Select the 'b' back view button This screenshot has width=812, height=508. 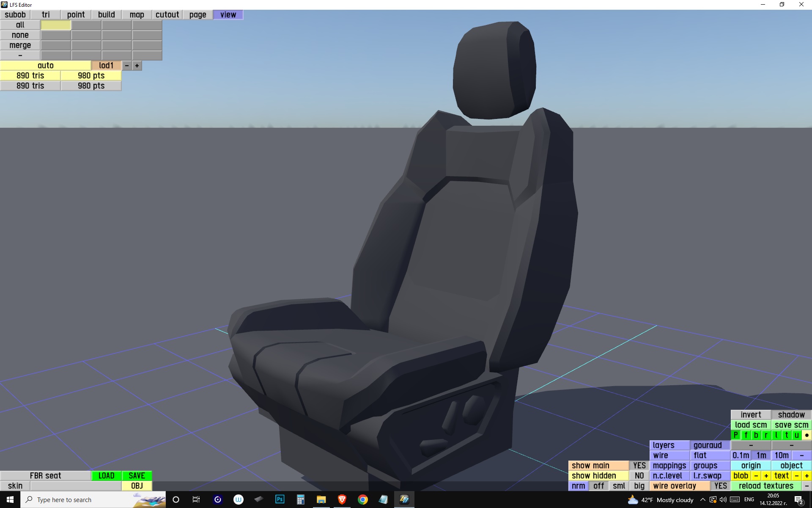click(x=756, y=435)
